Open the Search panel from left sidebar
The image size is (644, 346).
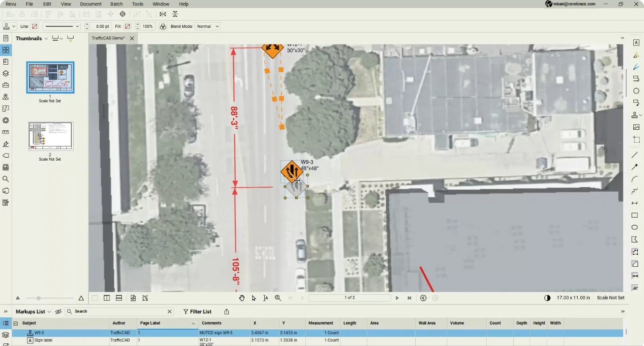coord(6,179)
